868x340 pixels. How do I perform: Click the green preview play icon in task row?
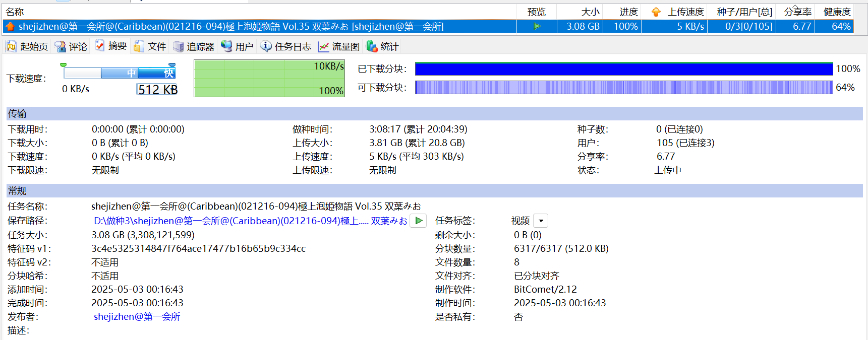point(537,26)
